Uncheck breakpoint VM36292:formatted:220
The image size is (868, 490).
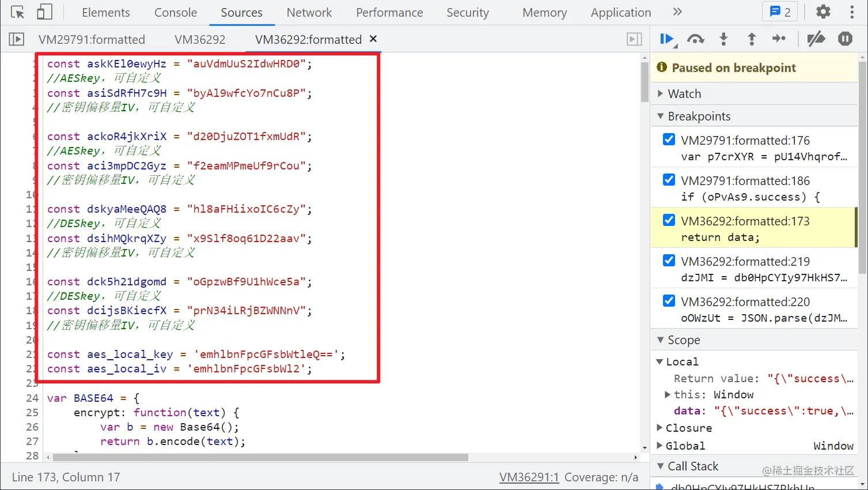(x=669, y=301)
